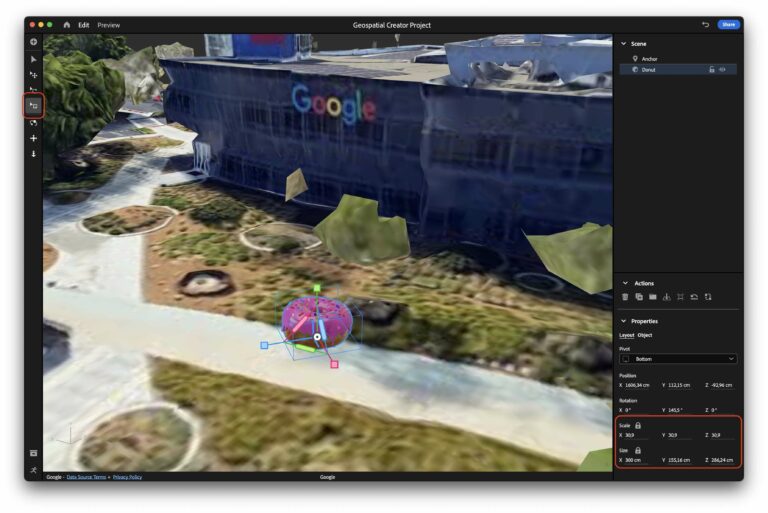Toggle visibility of the Donut layer
The image size is (768, 513).
pos(722,70)
